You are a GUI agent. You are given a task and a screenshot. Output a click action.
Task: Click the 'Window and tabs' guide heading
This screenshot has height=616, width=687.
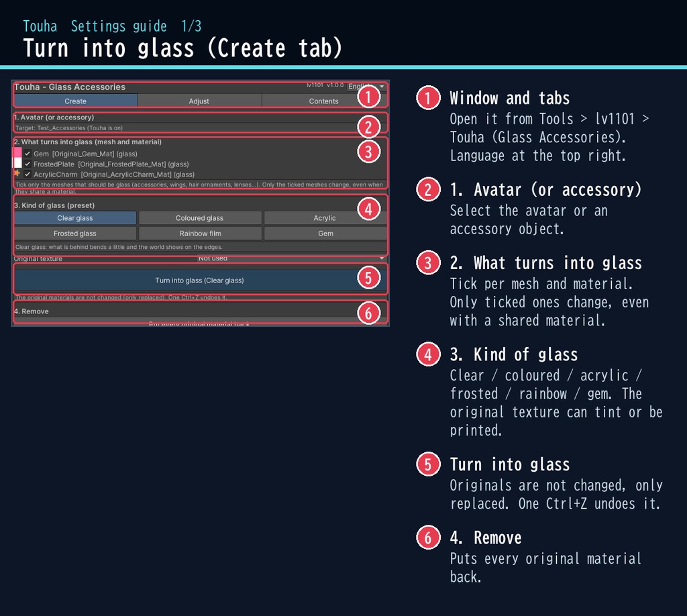pos(510,98)
